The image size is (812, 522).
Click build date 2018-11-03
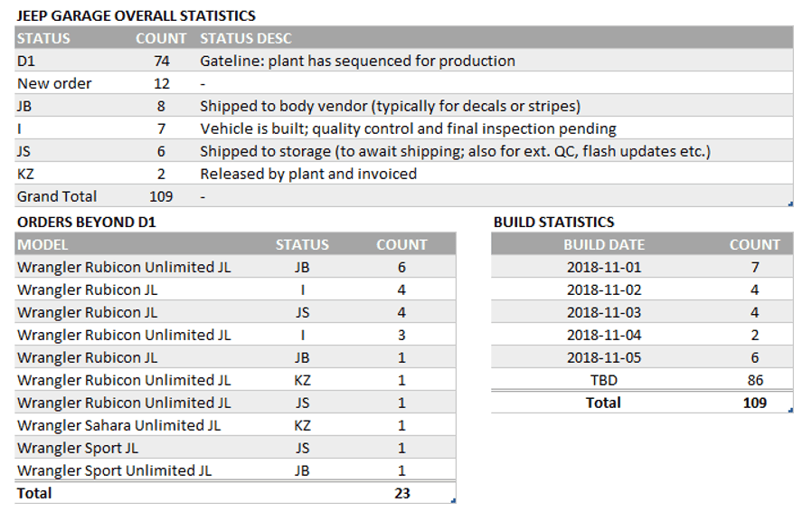coord(604,313)
